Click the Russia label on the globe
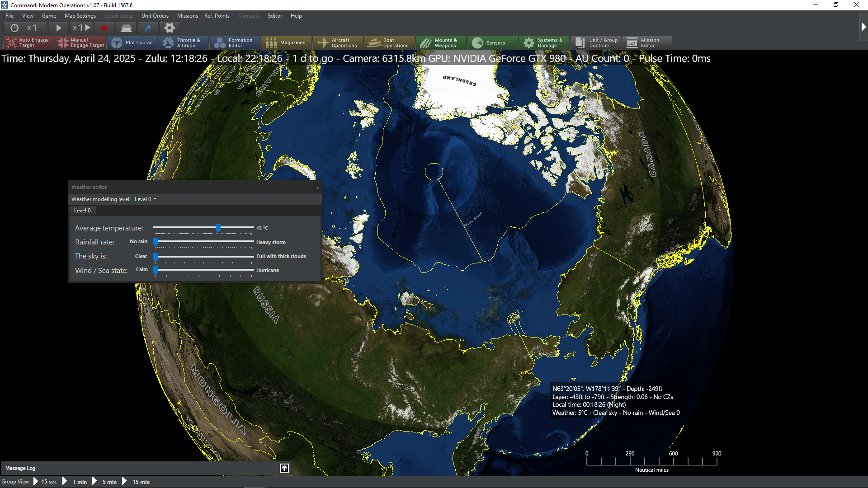The image size is (868, 488). 266,305
